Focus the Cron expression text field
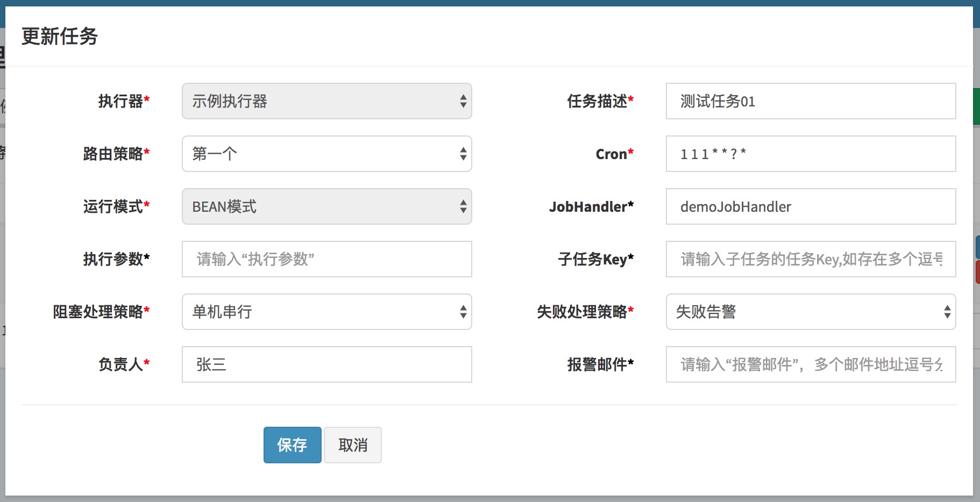The height and width of the screenshot is (502, 980). pos(810,154)
